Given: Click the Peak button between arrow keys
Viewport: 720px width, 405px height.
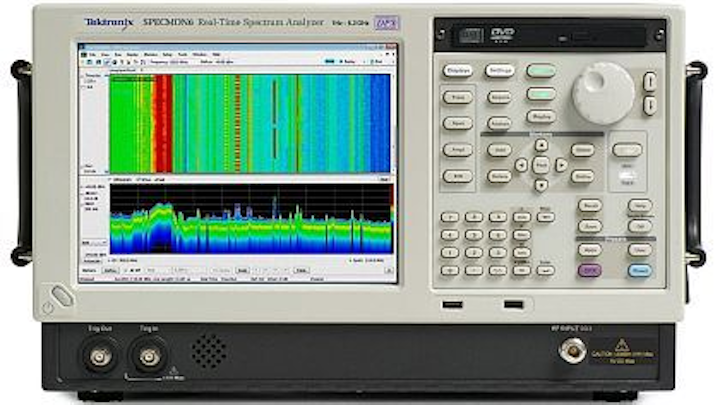Looking at the screenshot, I should point(541,165).
